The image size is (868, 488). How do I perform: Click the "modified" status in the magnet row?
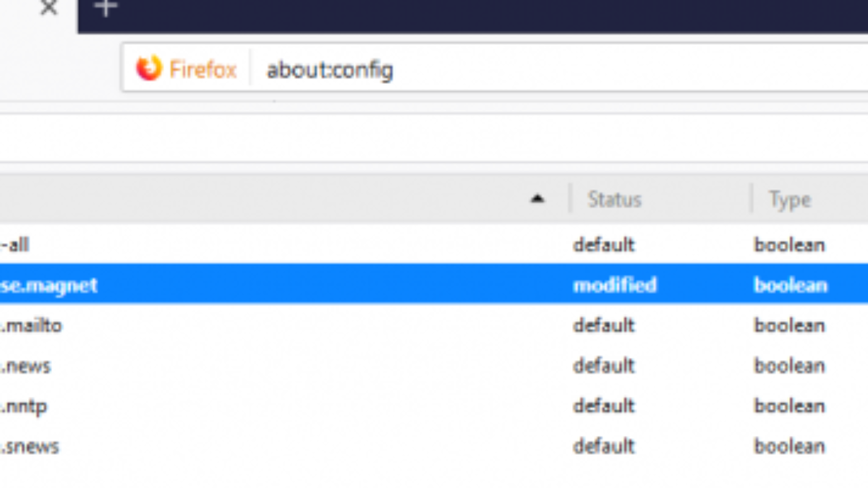click(x=614, y=285)
